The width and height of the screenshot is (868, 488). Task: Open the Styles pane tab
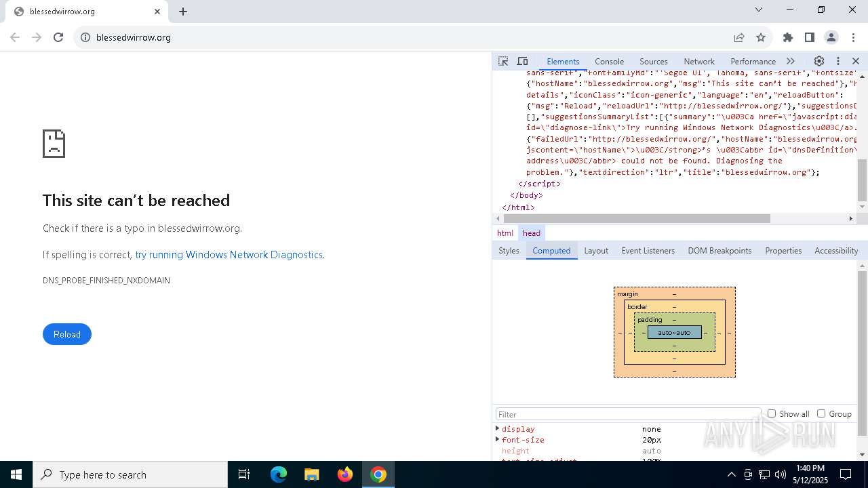point(509,251)
